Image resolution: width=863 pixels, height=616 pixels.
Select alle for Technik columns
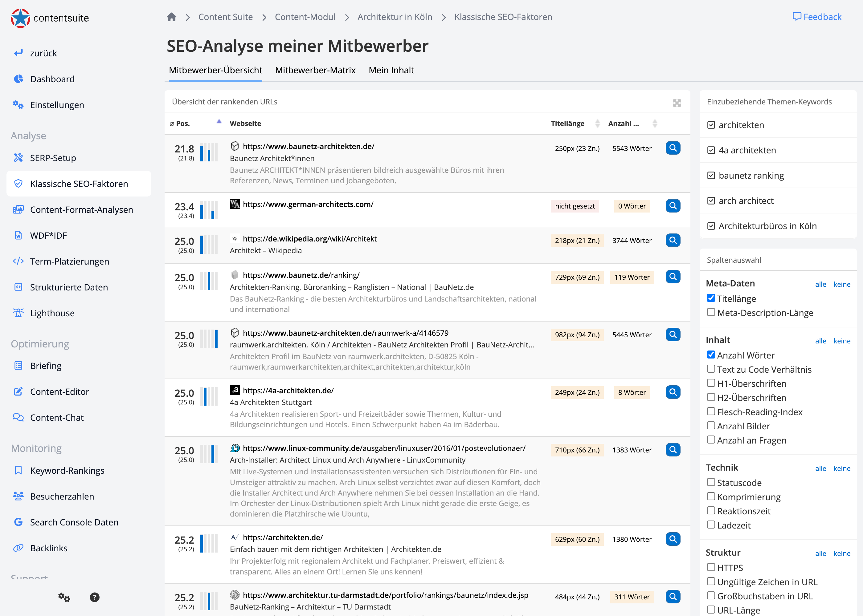(x=820, y=468)
